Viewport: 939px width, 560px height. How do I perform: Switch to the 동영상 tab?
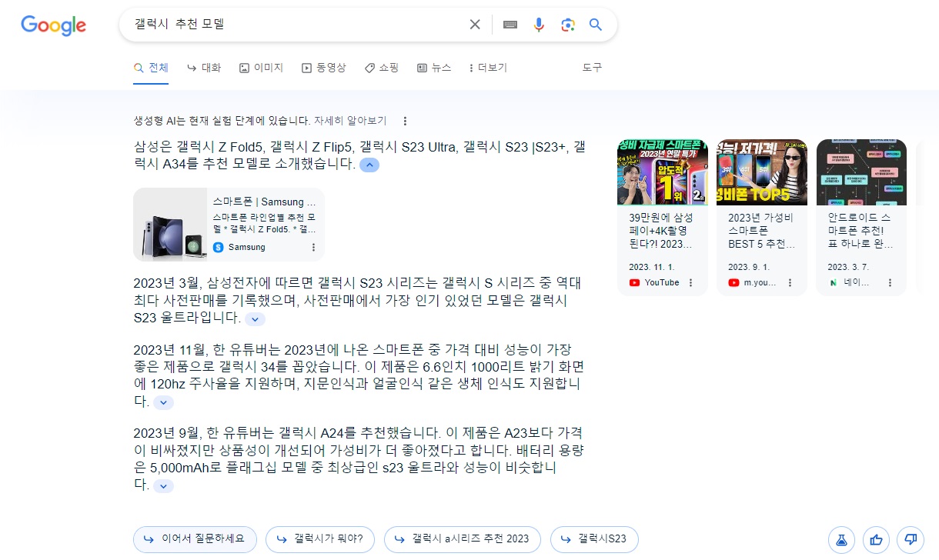(x=323, y=68)
